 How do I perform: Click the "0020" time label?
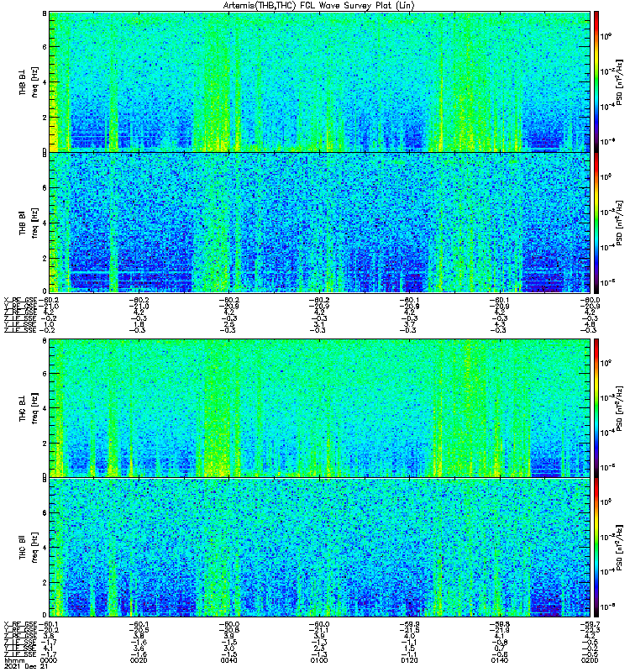(139, 660)
